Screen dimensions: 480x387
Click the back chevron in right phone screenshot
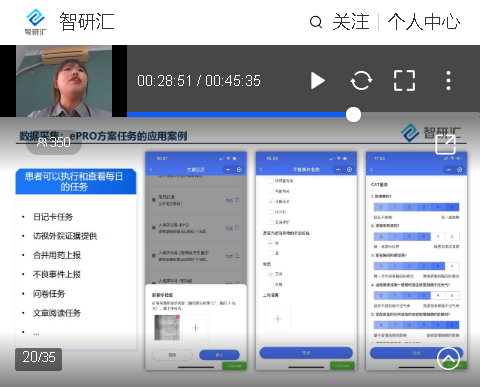point(372,170)
